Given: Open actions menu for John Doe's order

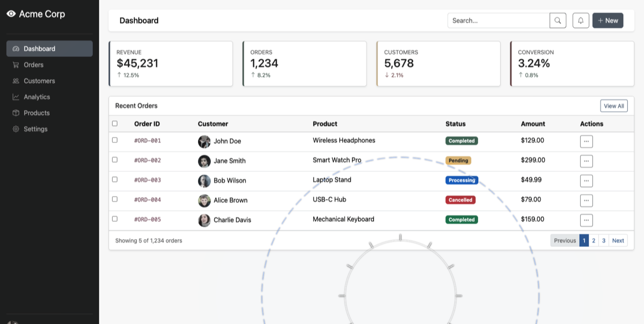Looking at the screenshot, I should pyautogui.click(x=586, y=141).
